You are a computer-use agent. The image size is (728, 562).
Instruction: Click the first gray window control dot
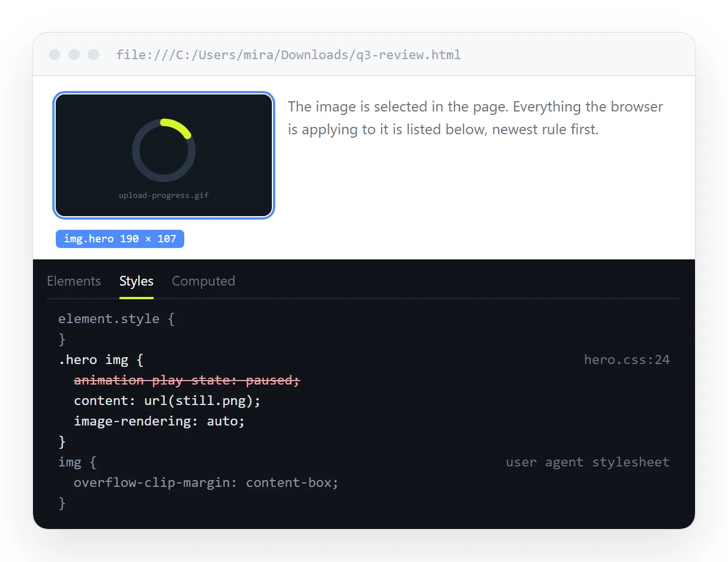[55, 55]
